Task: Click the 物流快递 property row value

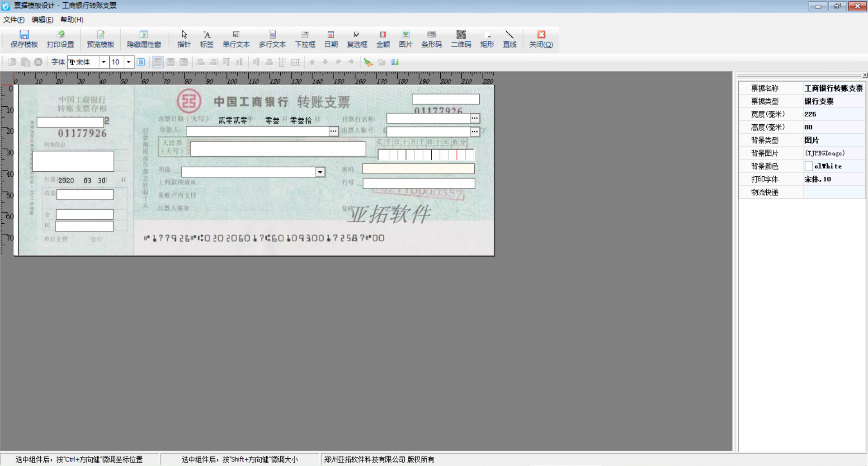Action: (834, 193)
